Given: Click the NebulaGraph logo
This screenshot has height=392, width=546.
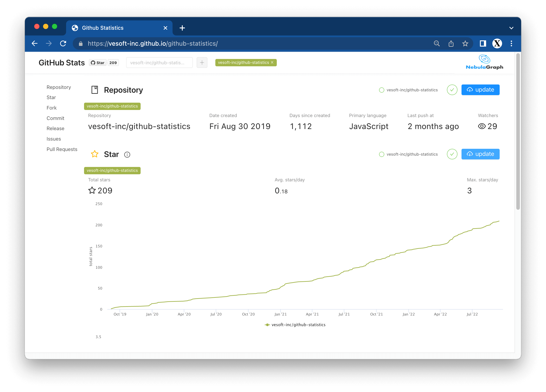Looking at the screenshot, I should [484, 62].
